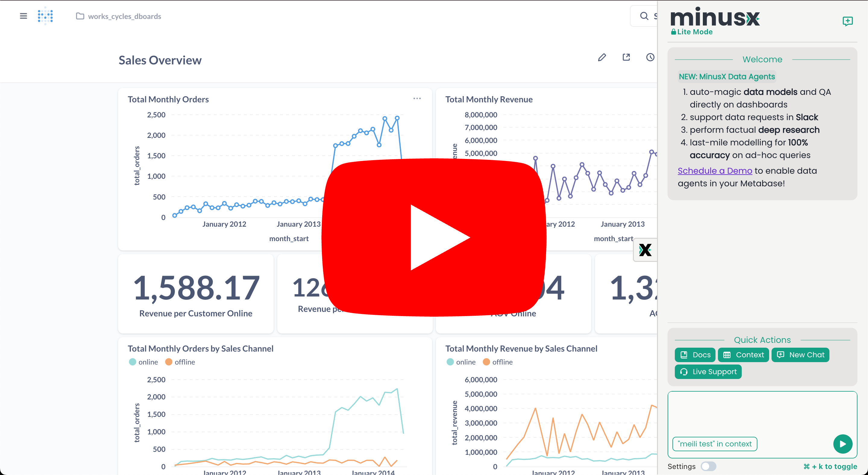Open Total Monthly Orders card ellipsis menu

417,99
